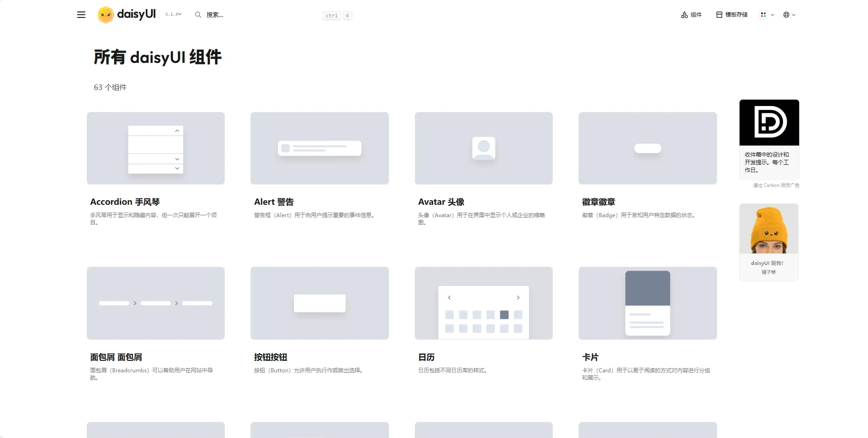This screenshot has height=438, width=868.
Task: Click the highlighted calendar date in 日历 preview
Action: (x=504, y=315)
